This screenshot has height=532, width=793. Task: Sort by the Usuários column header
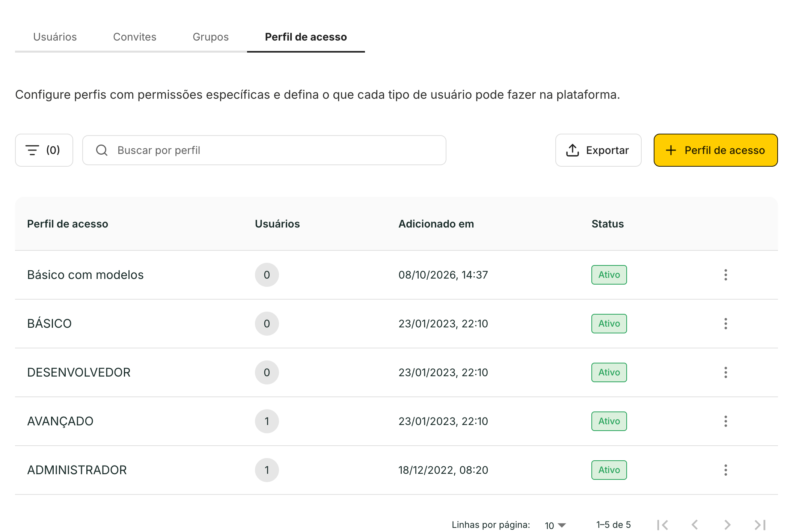pyautogui.click(x=277, y=224)
